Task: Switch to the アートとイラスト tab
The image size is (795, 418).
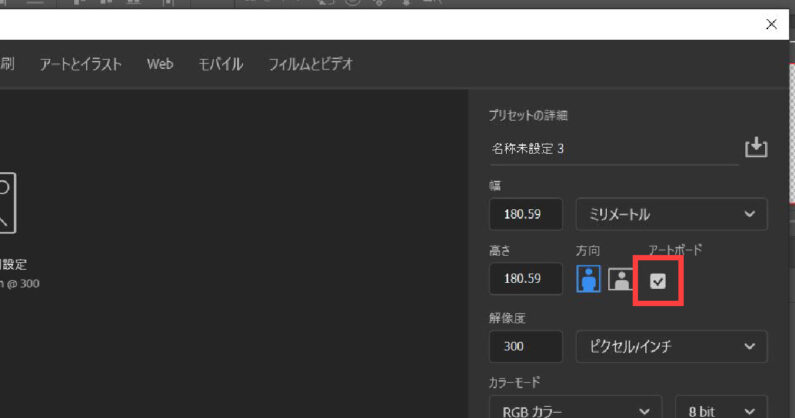Action: click(x=81, y=64)
